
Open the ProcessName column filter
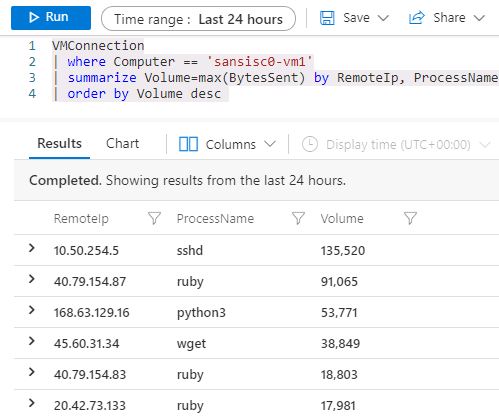pyautogui.click(x=298, y=218)
